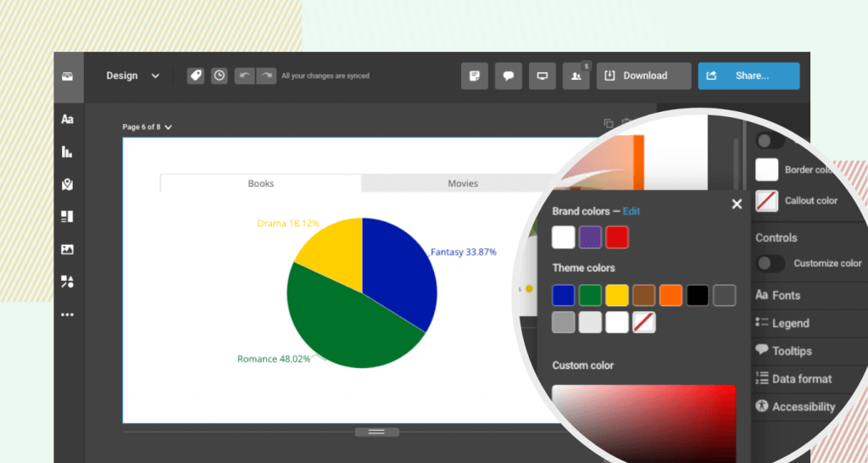Open the Shapes sidebar tool

pyautogui.click(x=68, y=282)
